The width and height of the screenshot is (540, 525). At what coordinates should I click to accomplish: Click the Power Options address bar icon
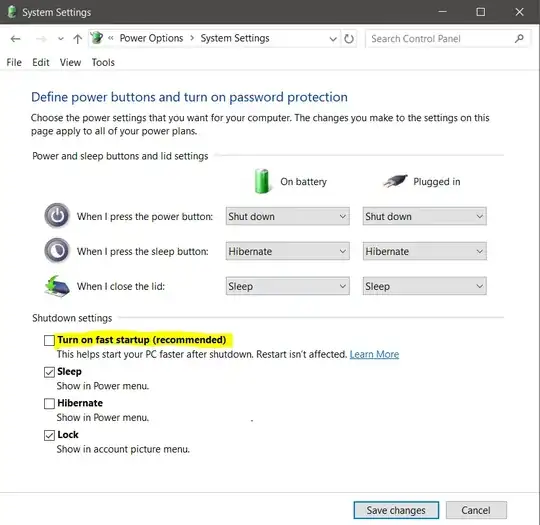(x=97, y=38)
